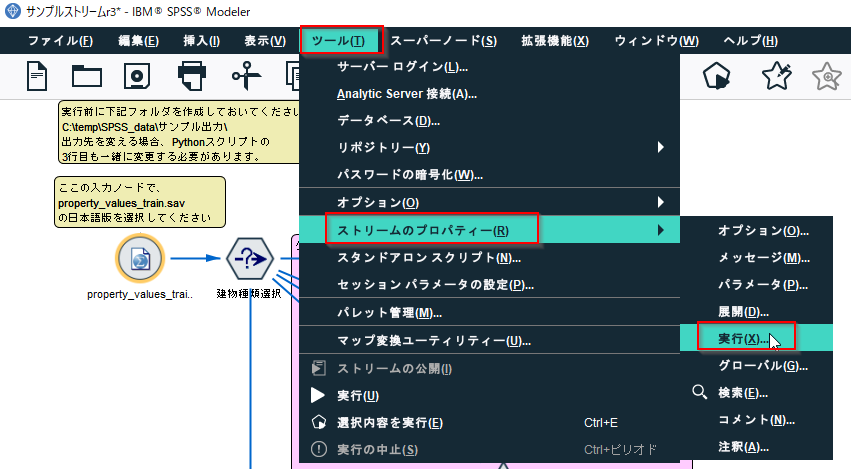Click the ツール(T) menu
The height and width of the screenshot is (469, 851).
(x=341, y=40)
